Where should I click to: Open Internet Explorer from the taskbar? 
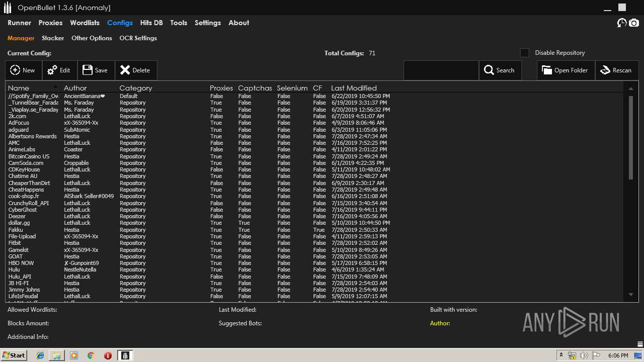[40, 355]
